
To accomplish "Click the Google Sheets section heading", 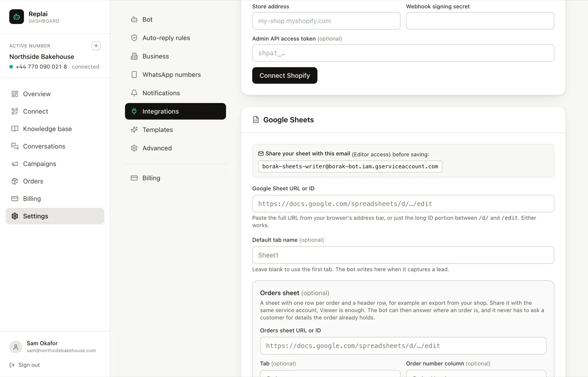I will (289, 120).
